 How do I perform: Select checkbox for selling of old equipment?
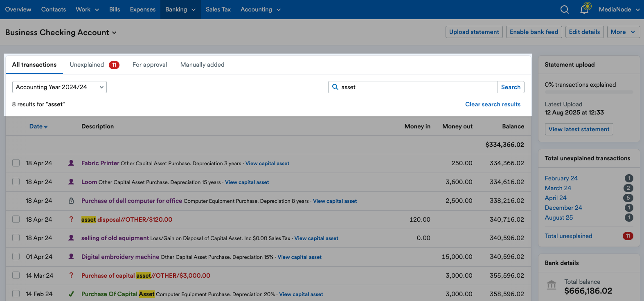[x=16, y=238]
